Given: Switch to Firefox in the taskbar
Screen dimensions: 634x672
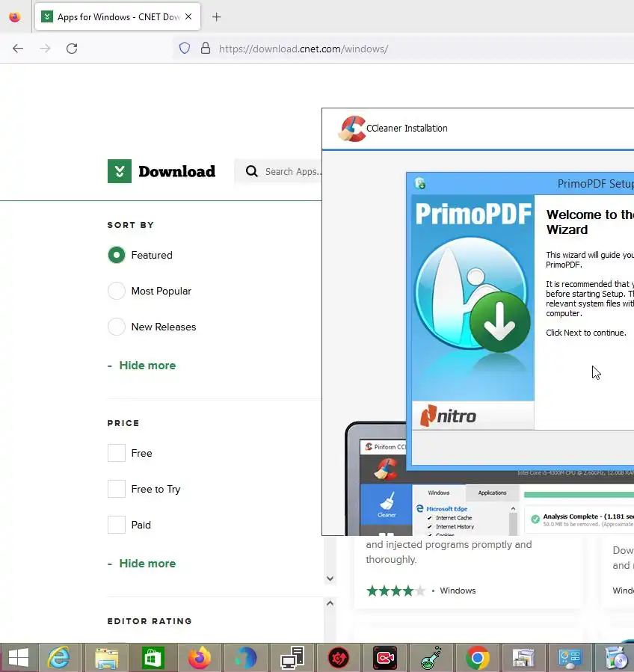Looking at the screenshot, I should coord(200,658).
